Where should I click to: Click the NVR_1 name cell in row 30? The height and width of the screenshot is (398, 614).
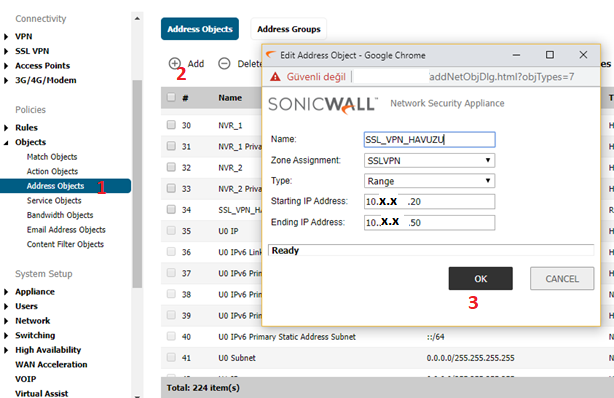[230, 125]
